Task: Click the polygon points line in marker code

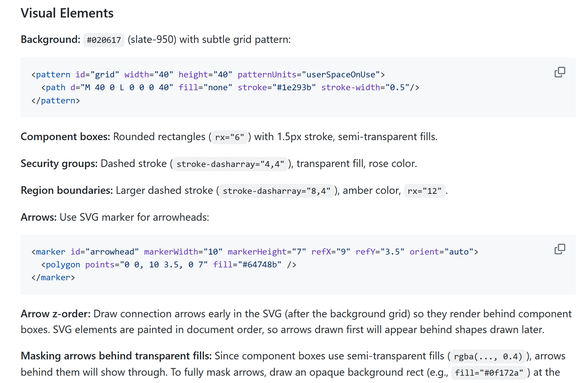Action: [169, 265]
